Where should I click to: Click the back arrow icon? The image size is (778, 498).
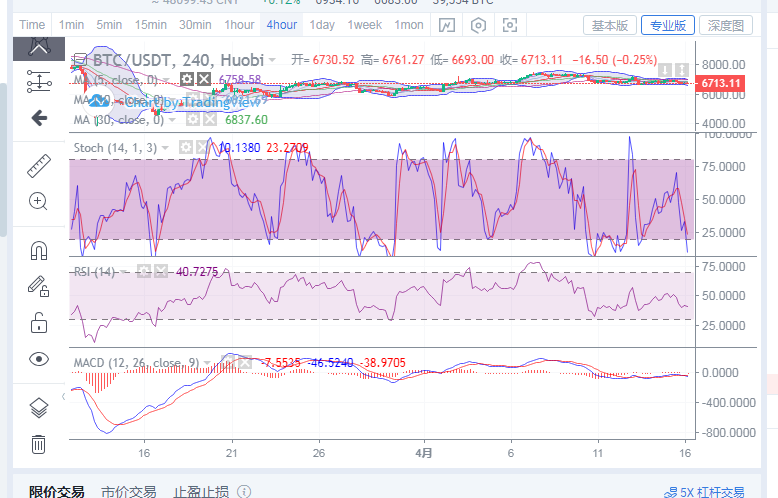tap(39, 118)
